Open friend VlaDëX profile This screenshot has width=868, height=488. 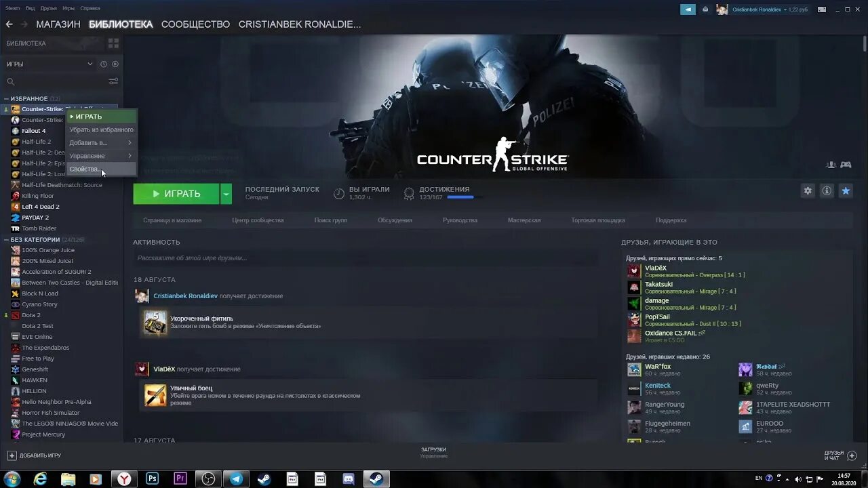[656, 268]
